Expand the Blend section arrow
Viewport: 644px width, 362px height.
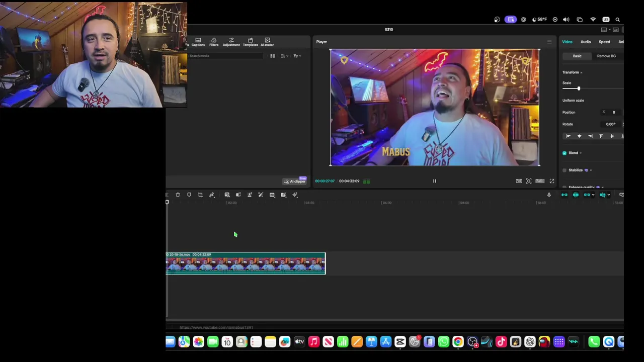click(581, 153)
